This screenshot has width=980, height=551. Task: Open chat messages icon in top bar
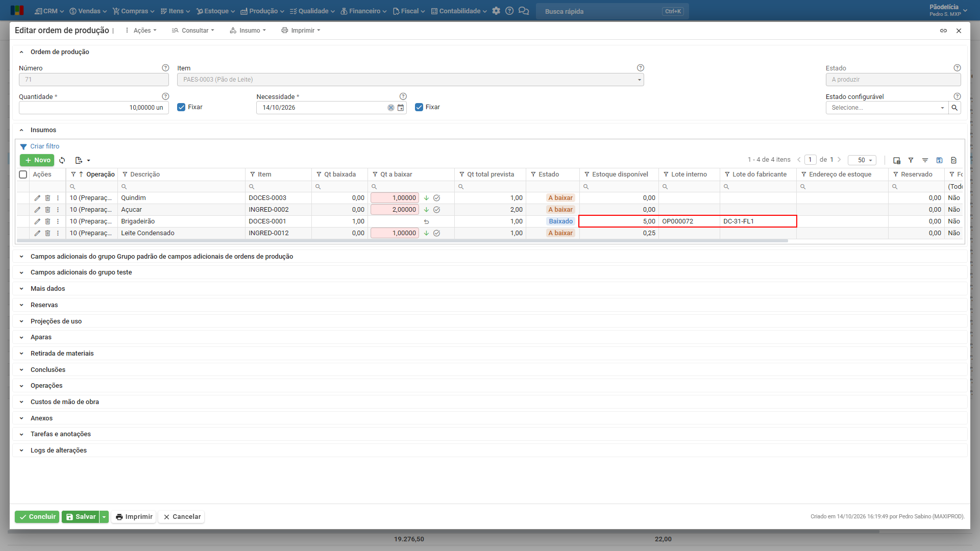click(524, 11)
